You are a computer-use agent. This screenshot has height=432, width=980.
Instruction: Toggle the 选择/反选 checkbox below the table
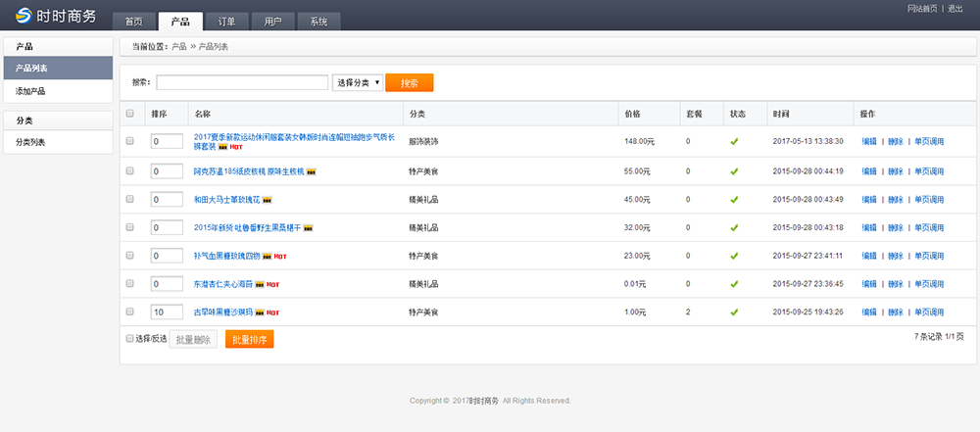point(129,339)
